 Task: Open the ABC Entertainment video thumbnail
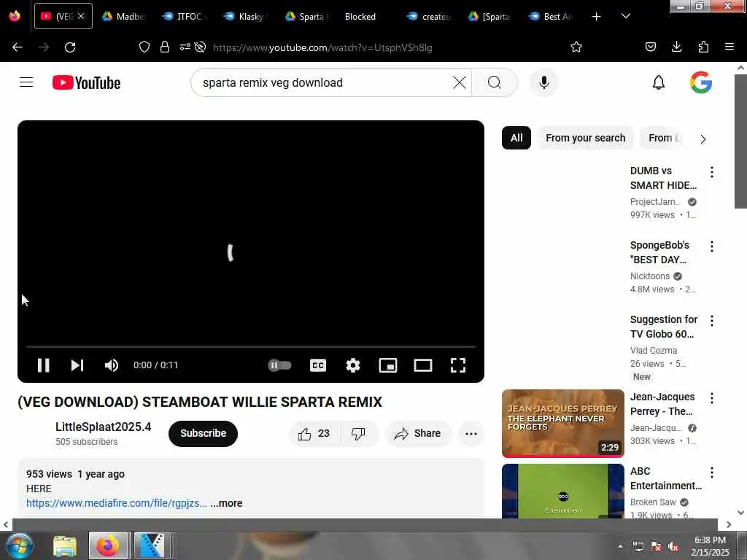tap(562, 491)
